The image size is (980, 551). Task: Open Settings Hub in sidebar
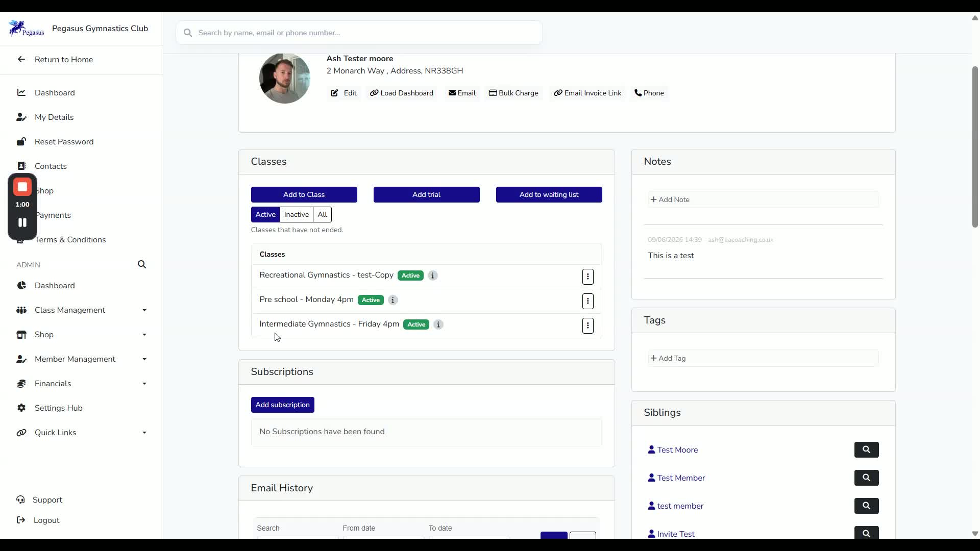(58, 408)
